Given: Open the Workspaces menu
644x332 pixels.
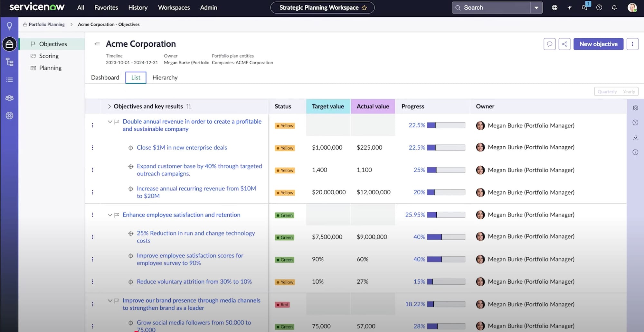Looking at the screenshot, I should click(x=174, y=8).
